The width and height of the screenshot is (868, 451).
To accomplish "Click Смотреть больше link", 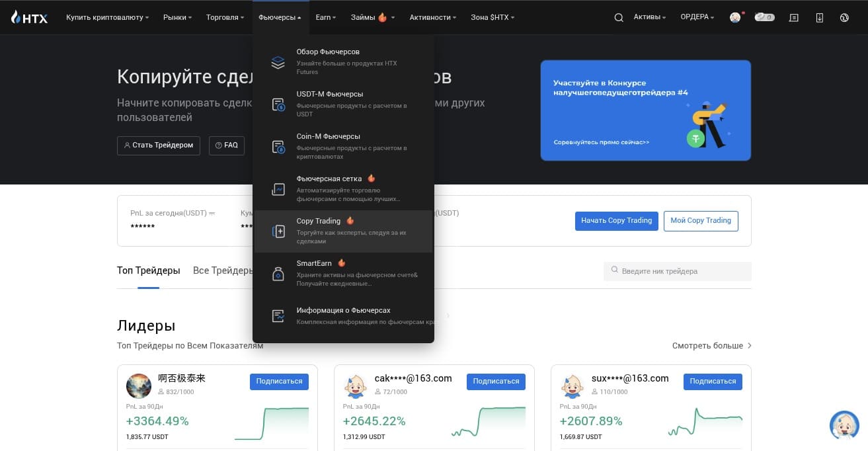I will point(711,346).
